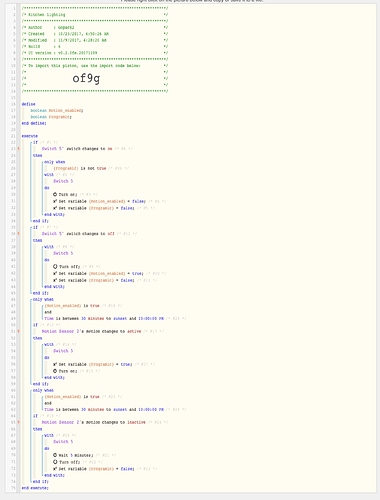Click the orange trigger marker at line 65
This screenshot has height=500, width=380.
pos(18,422)
